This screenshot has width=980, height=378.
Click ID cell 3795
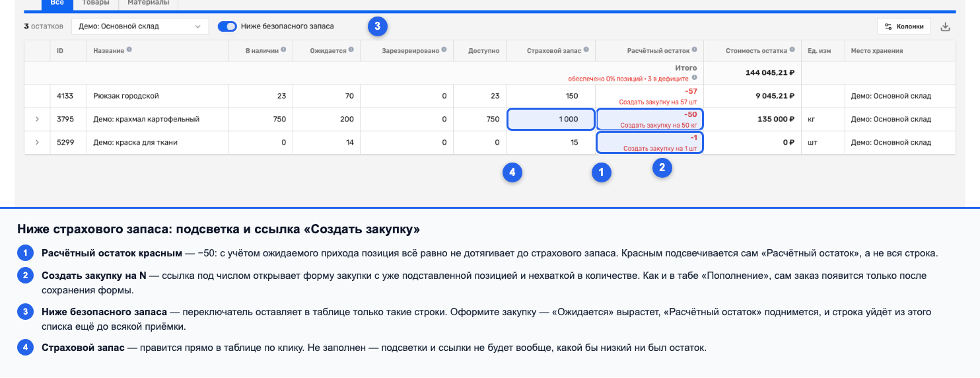coord(65,120)
